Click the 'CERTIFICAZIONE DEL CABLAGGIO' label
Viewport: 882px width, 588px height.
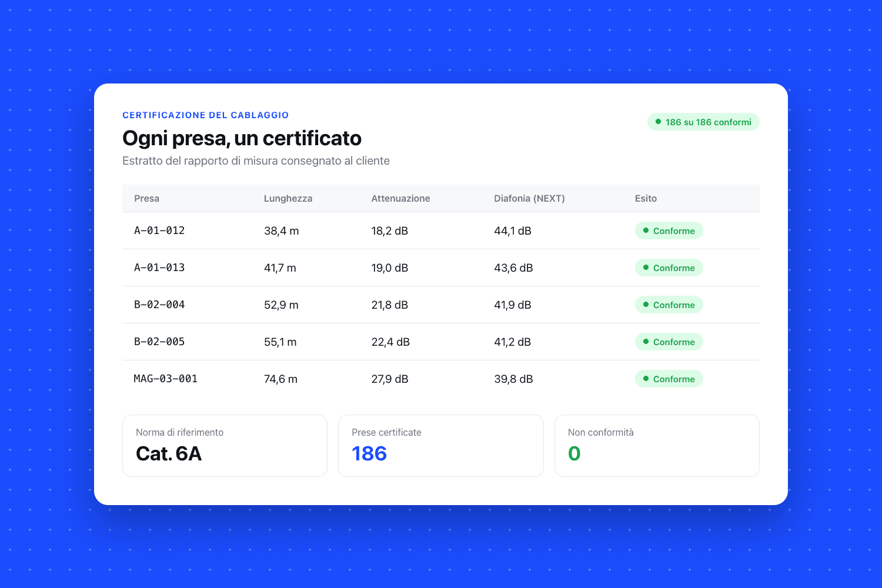point(206,115)
